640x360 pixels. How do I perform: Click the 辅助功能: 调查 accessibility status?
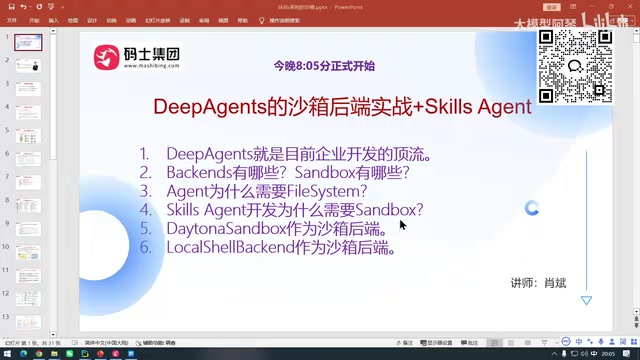[156, 343]
